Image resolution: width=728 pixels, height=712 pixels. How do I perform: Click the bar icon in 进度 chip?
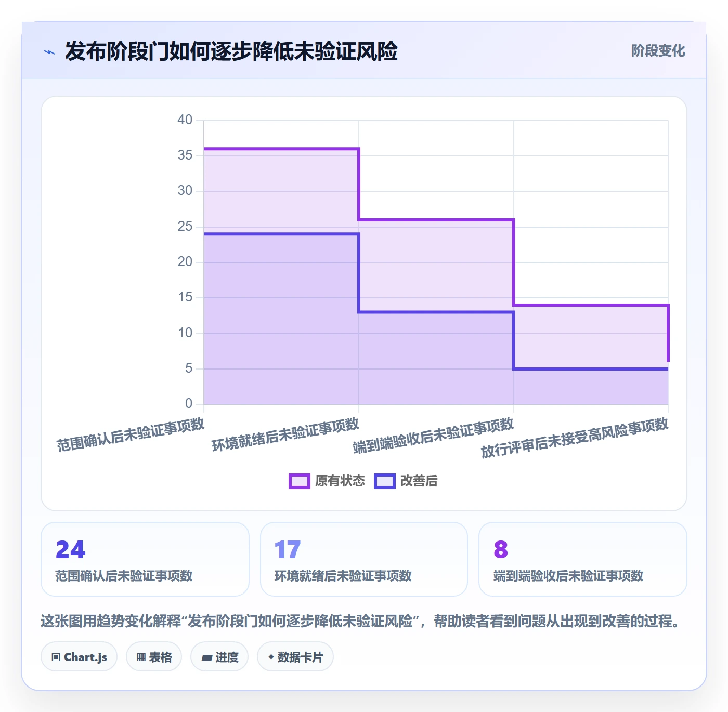tap(207, 658)
